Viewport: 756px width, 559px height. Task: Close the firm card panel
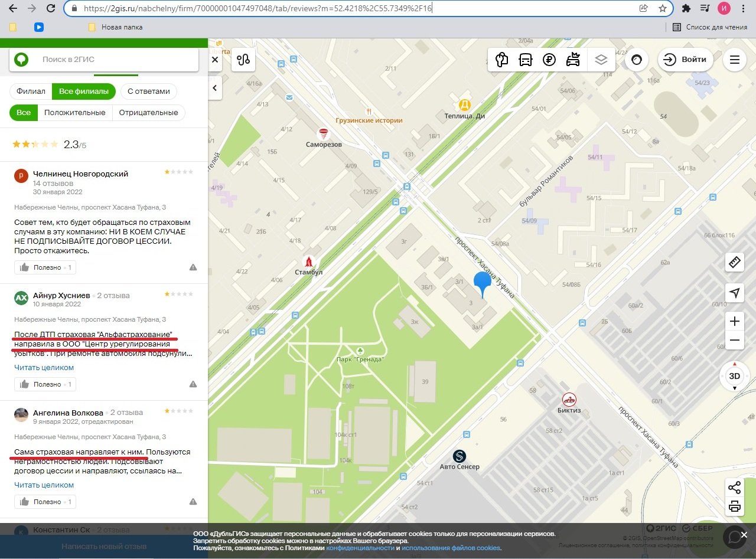(215, 60)
